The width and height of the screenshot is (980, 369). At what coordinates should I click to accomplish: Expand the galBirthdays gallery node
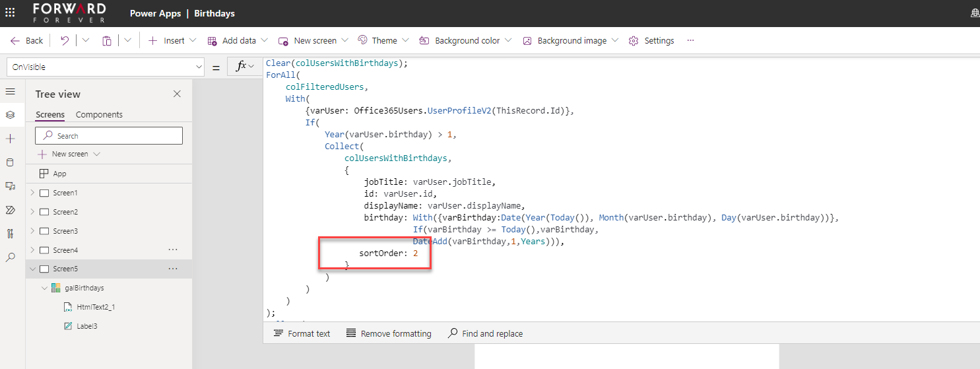click(44, 288)
